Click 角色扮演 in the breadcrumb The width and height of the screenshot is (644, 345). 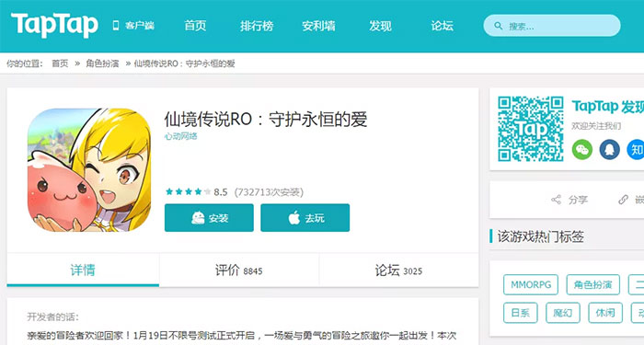(102, 63)
